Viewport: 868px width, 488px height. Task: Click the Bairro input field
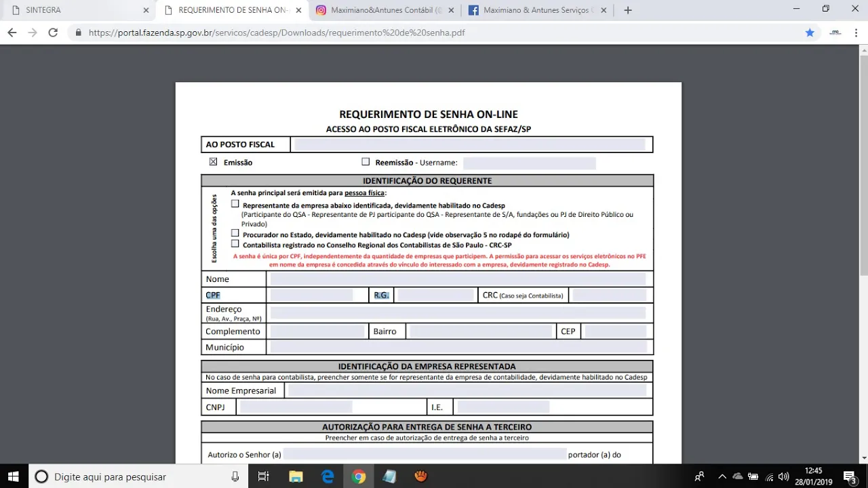point(481,331)
